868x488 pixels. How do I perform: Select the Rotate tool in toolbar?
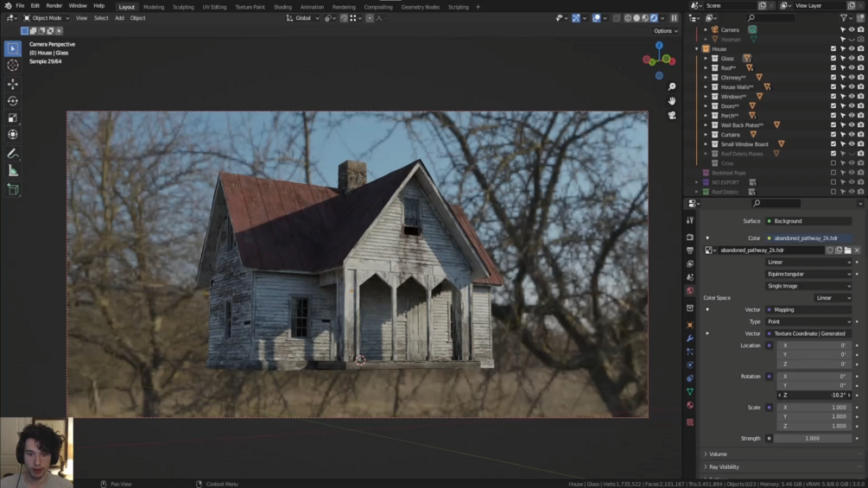click(13, 101)
